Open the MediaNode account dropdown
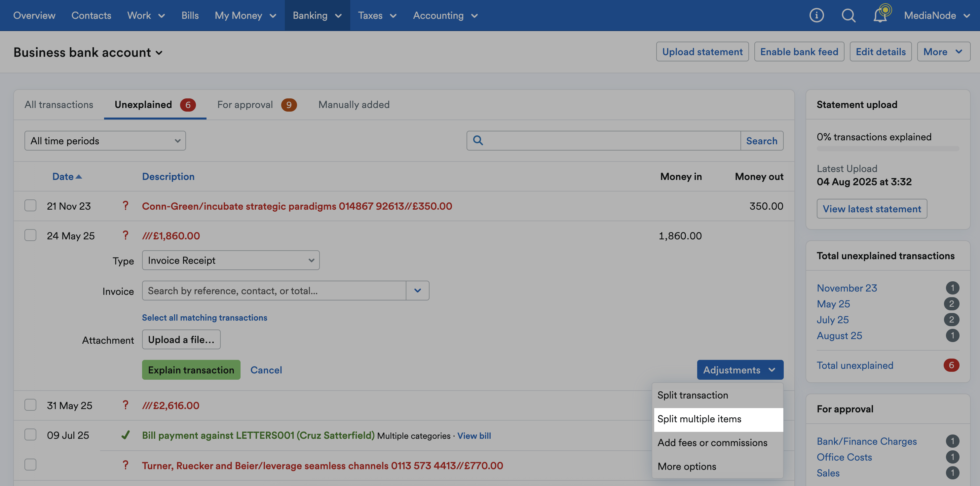The image size is (980, 486). click(937, 15)
